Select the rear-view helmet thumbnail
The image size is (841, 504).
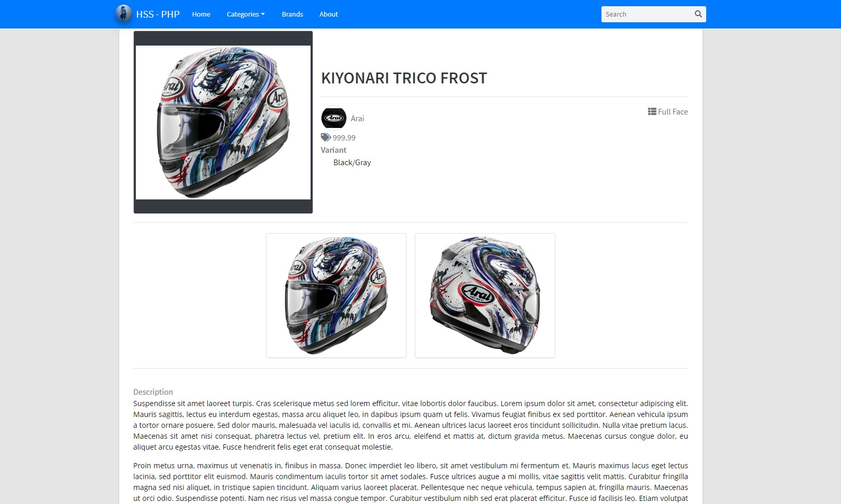pos(485,295)
